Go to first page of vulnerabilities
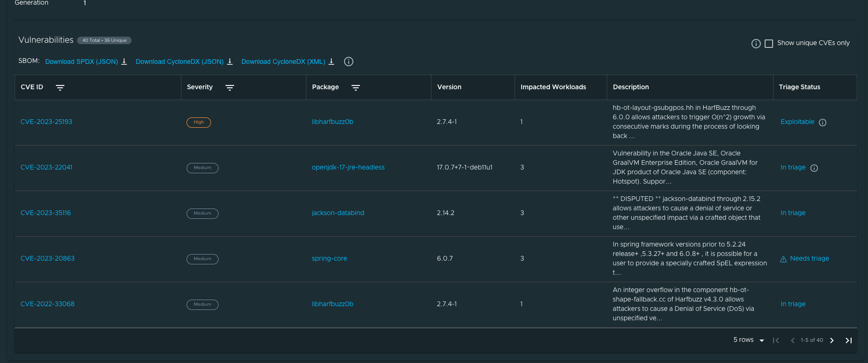 coord(776,340)
